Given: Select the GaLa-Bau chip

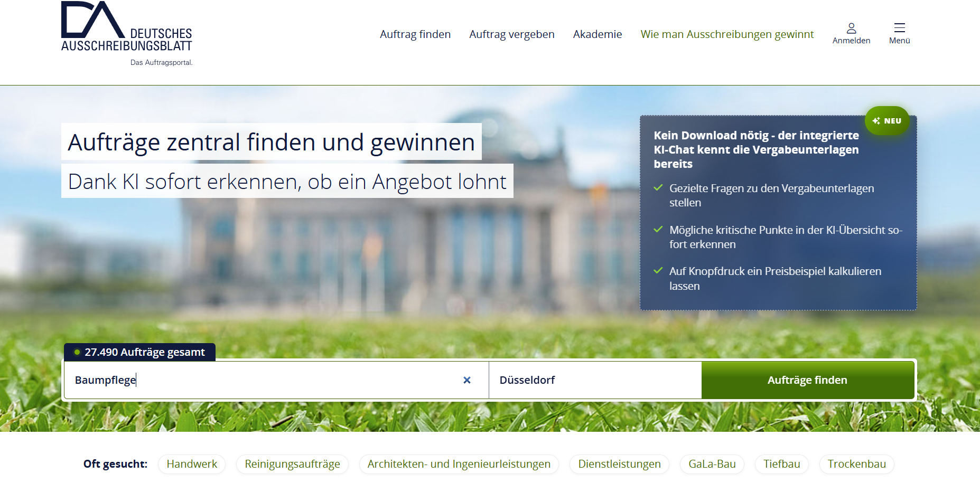Looking at the screenshot, I should point(712,464).
